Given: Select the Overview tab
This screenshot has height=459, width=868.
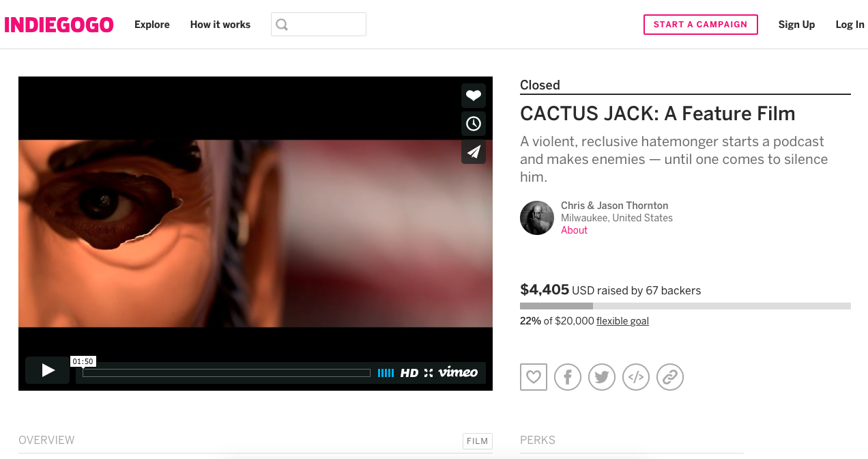Looking at the screenshot, I should pos(46,441).
